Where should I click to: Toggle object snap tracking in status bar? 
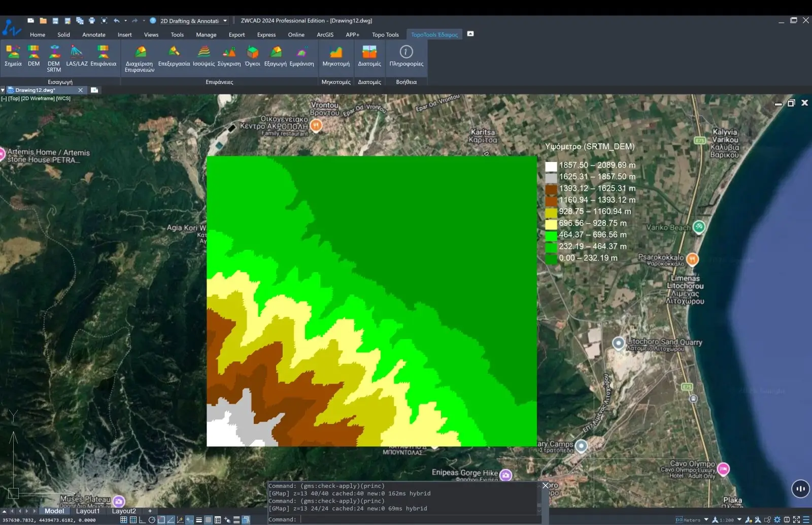(171, 519)
